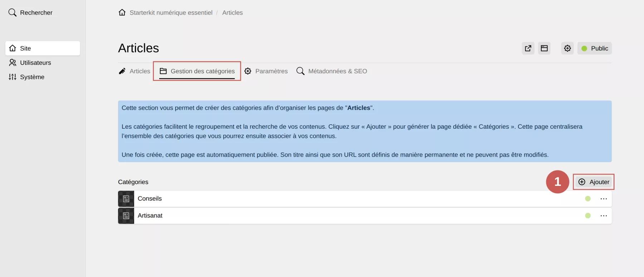Open the Site section in sidebar

point(43,48)
